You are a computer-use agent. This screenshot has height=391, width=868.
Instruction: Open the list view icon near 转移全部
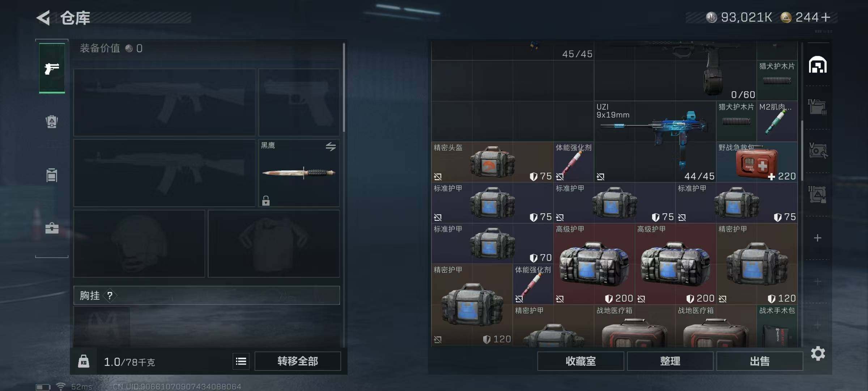pyautogui.click(x=241, y=361)
